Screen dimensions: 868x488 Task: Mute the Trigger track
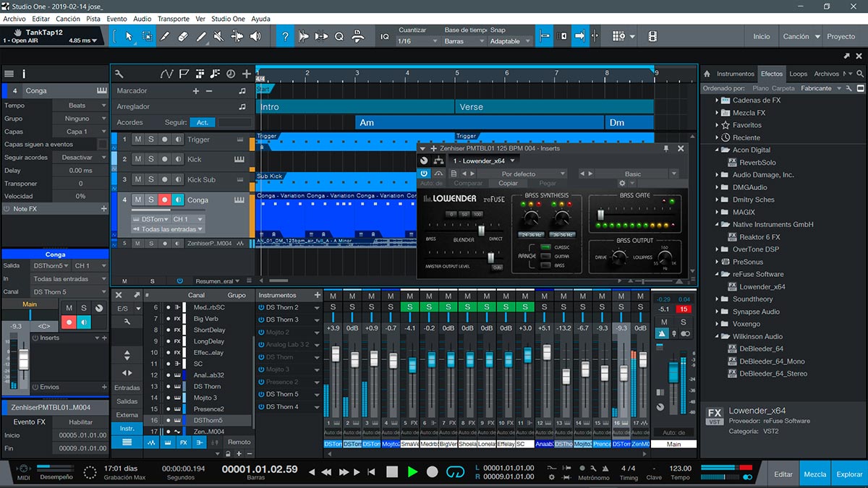pos(138,140)
